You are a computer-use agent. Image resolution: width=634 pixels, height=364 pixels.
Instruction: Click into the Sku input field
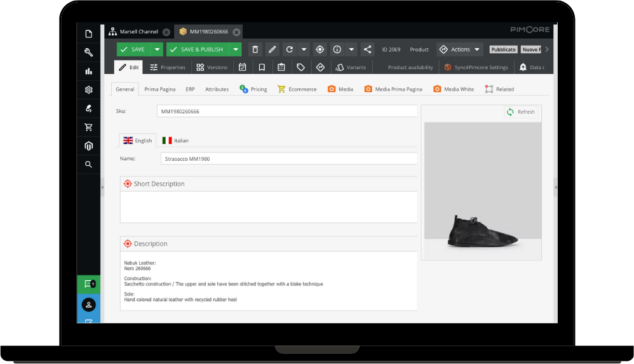[287, 111]
